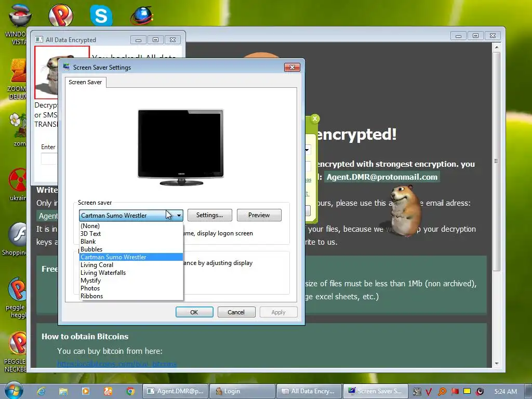Maximize the All Data Encrypted window

coord(155,40)
